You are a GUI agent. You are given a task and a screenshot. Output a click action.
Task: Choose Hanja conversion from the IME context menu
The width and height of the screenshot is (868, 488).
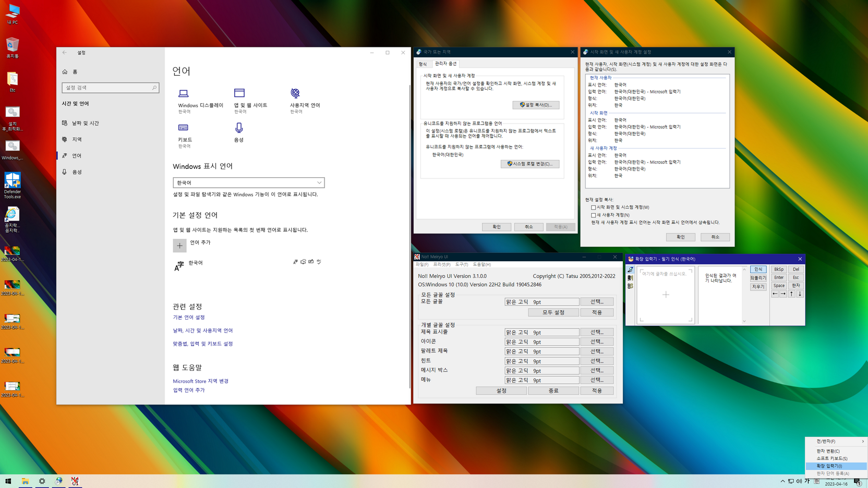tap(836, 451)
